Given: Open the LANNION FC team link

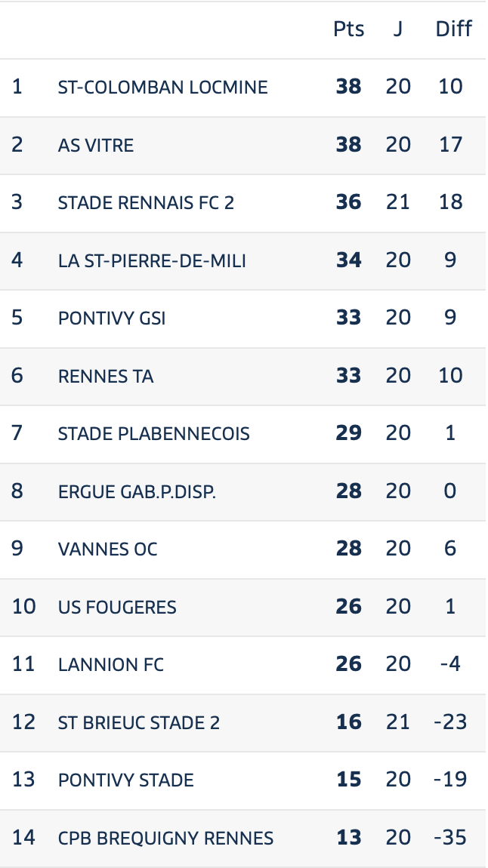Looking at the screenshot, I should 111,664.
